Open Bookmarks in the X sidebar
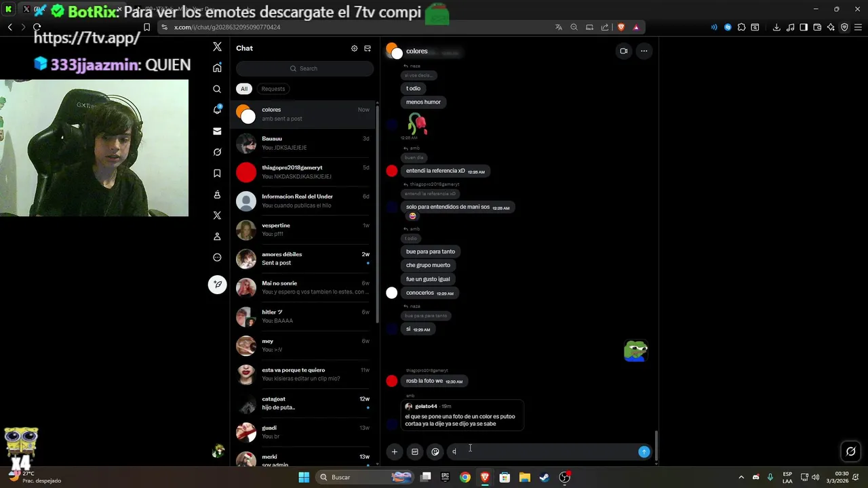This screenshot has width=868, height=488. click(x=217, y=174)
